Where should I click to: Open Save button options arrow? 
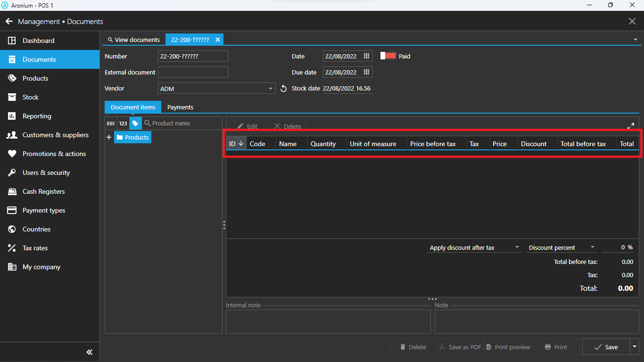click(x=634, y=347)
